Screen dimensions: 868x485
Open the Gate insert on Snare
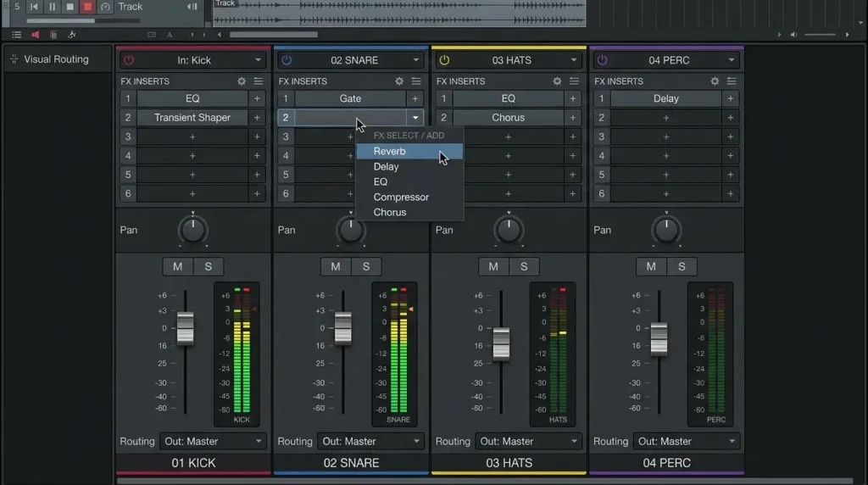pyautogui.click(x=350, y=98)
